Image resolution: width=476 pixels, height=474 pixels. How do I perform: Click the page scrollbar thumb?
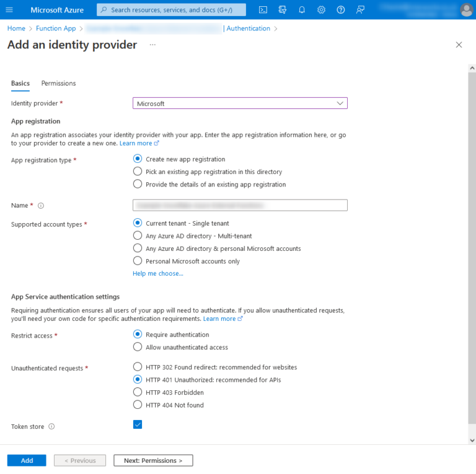click(x=472, y=248)
